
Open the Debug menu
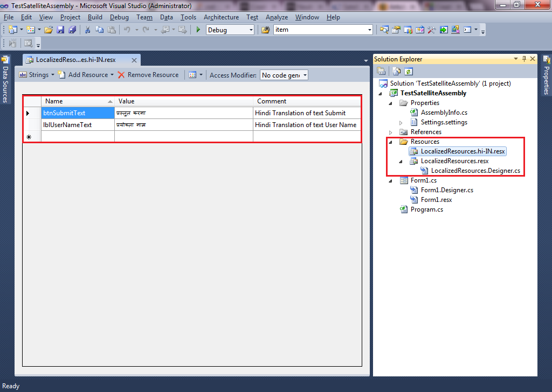pos(119,17)
